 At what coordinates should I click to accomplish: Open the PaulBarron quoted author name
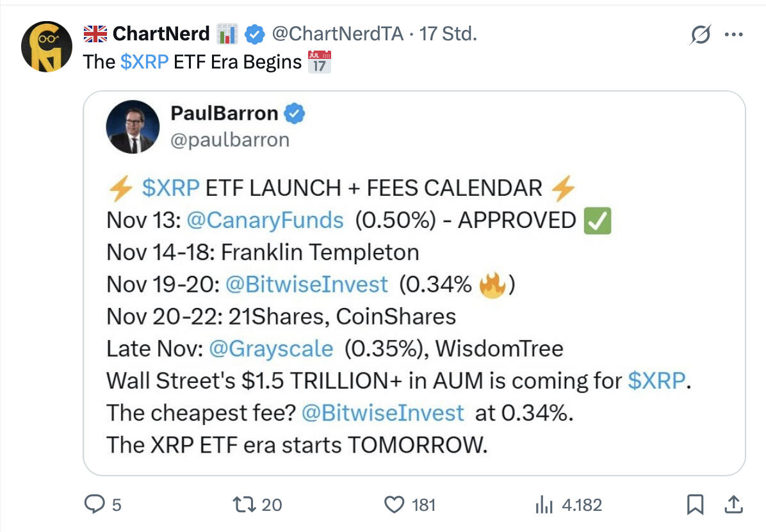point(224,114)
